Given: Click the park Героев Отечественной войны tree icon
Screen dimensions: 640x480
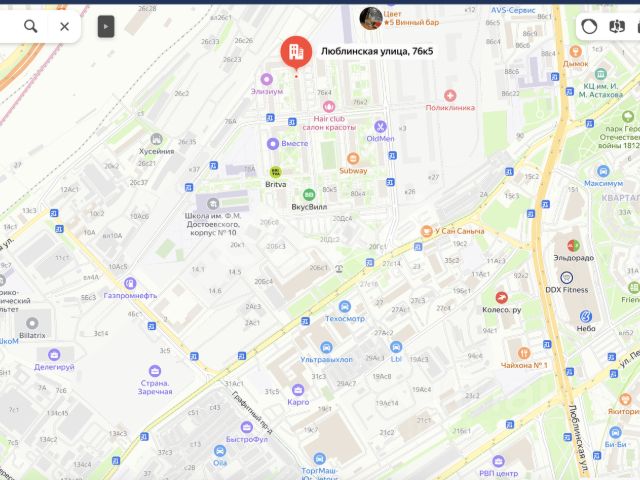Looking at the screenshot, I should pyautogui.click(x=628, y=117).
